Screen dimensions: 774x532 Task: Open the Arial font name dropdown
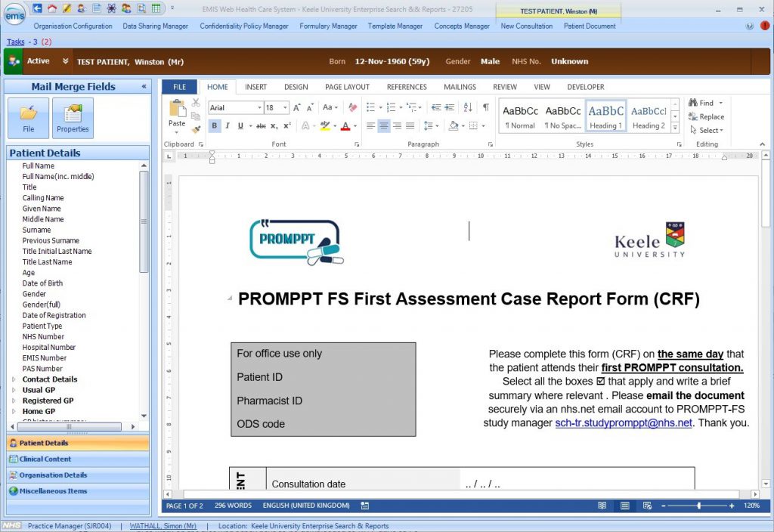tap(259, 107)
